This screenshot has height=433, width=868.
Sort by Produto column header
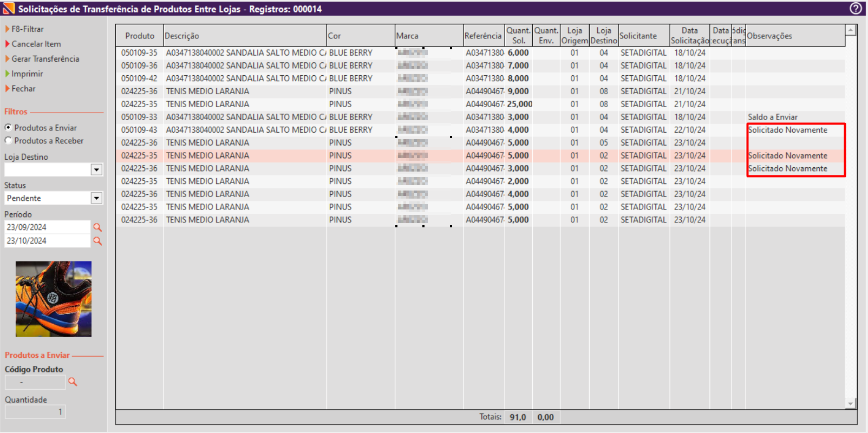(x=140, y=36)
